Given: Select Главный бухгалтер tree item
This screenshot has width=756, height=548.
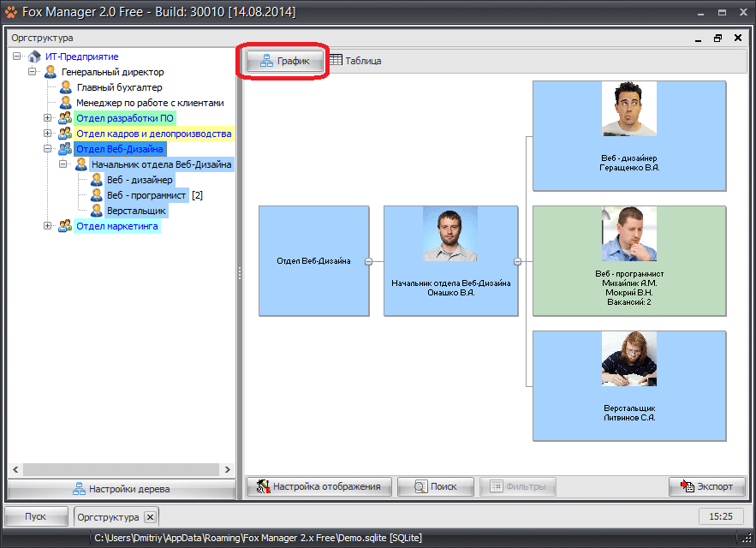Looking at the screenshot, I should [x=120, y=87].
